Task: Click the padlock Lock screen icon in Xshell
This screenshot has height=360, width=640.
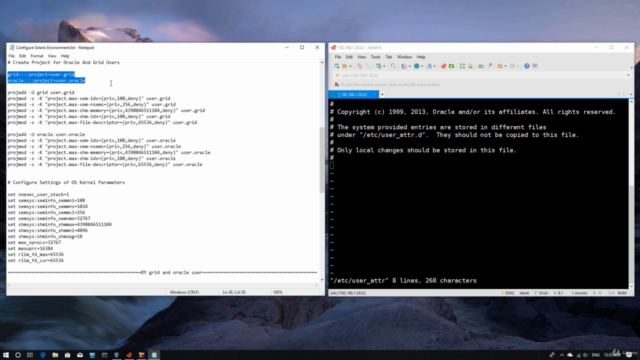Action: [x=470, y=66]
